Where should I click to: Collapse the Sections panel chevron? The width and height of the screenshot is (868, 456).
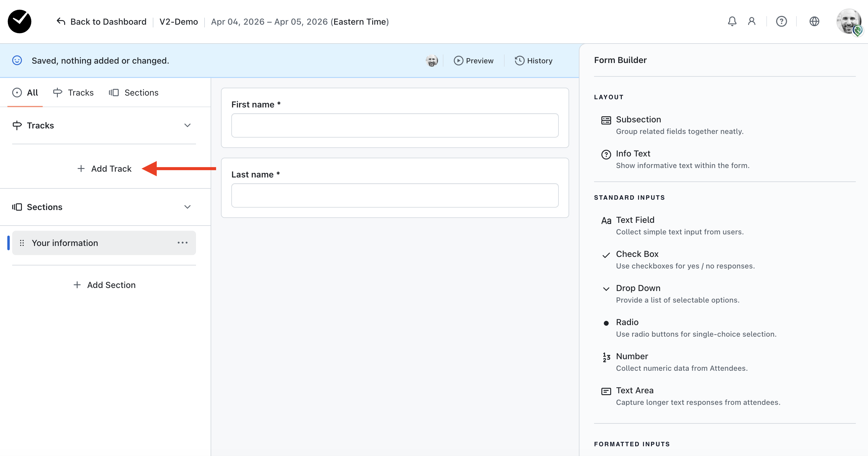[x=187, y=207]
